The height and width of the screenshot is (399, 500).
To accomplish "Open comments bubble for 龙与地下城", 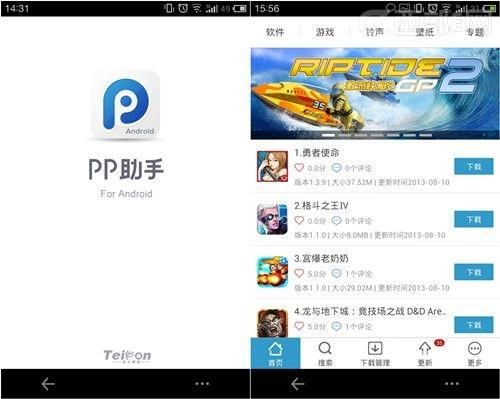I will 336,326.
